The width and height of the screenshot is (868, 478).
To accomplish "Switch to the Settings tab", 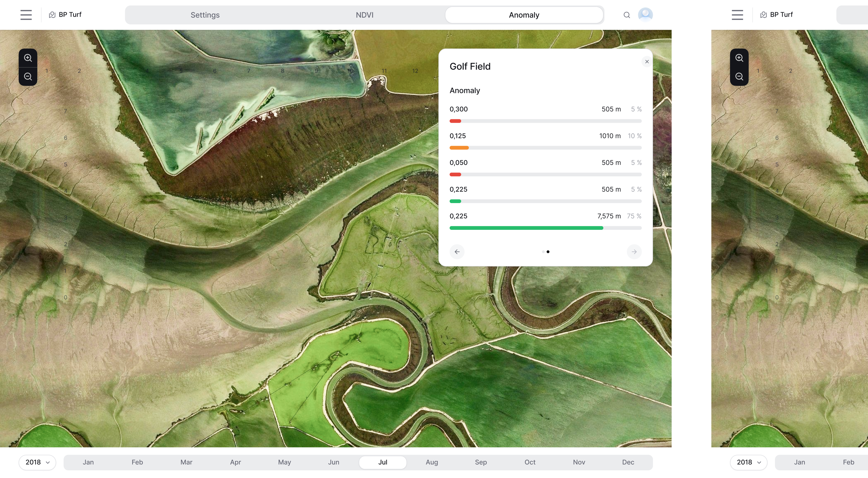I will pyautogui.click(x=205, y=15).
